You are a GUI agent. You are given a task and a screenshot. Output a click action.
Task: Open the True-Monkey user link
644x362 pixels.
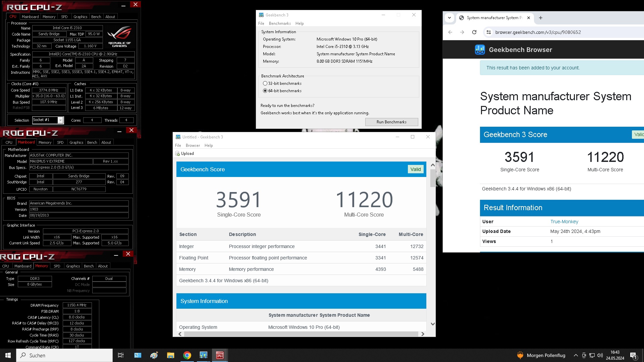(x=564, y=222)
